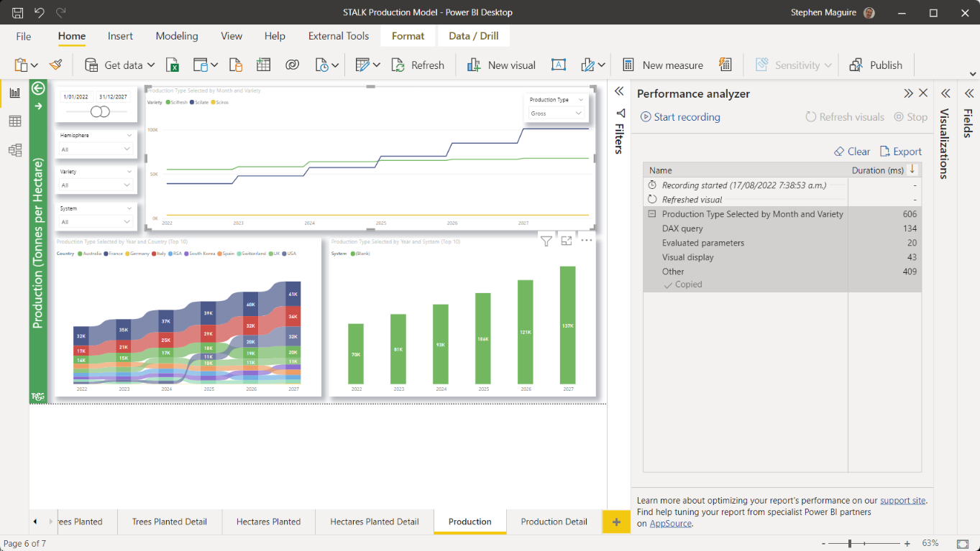Collapse the filter pane sidebar
980x551 pixels.
pos(618,91)
